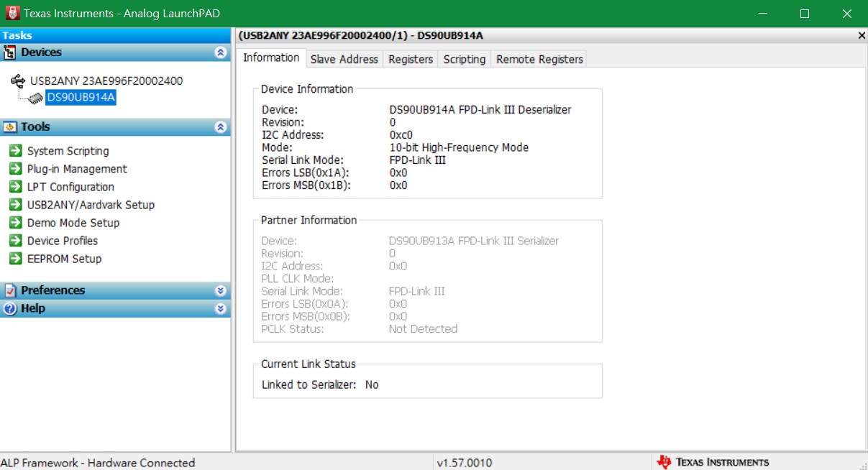
Task: Open System Scripting tool
Action: click(68, 151)
